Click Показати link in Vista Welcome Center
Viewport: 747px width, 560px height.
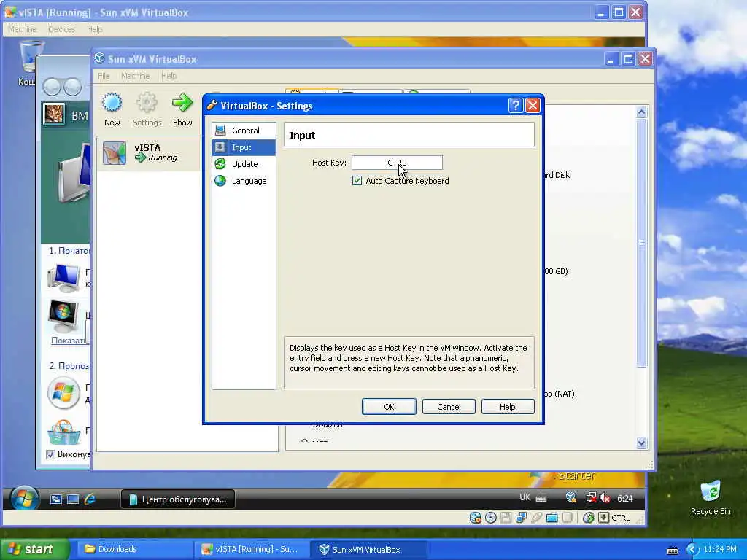coord(71,341)
